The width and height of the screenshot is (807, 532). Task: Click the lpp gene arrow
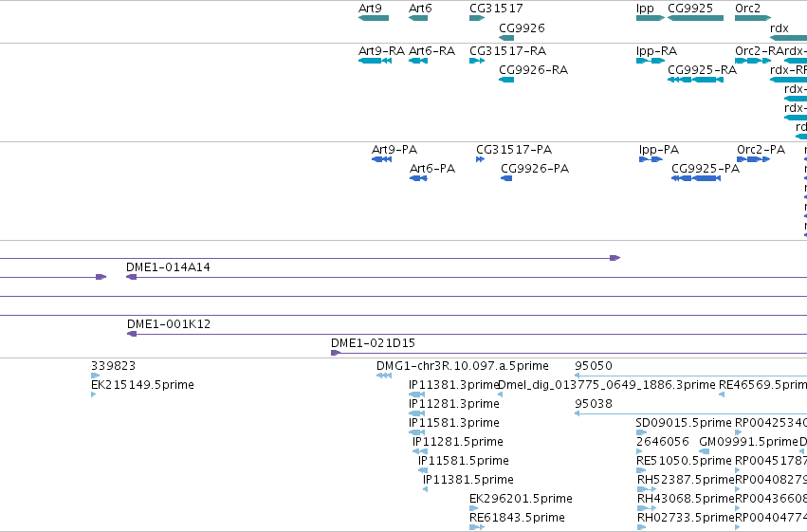coord(651,18)
